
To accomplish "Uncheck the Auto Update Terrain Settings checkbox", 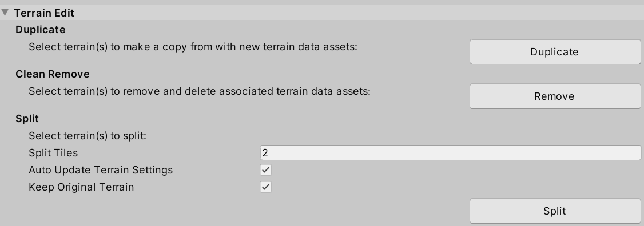I will pyautogui.click(x=266, y=170).
